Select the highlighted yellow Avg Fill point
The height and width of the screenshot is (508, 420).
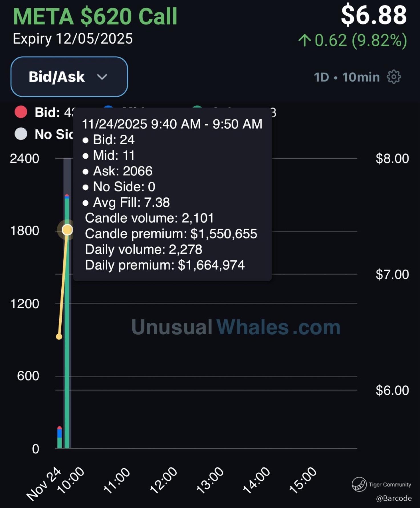pos(67,230)
